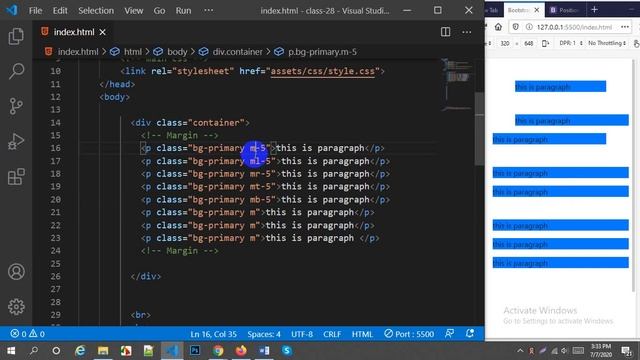Change line endings via CRLF
Screen dimensions: 640x360
pyautogui.click(x=332, y=334)
